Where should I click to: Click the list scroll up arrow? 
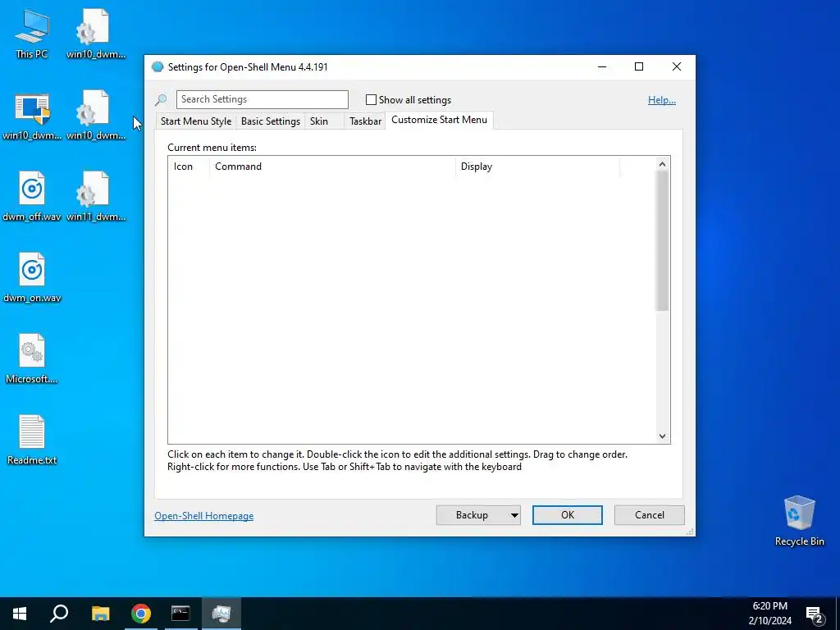click(662, 164)
